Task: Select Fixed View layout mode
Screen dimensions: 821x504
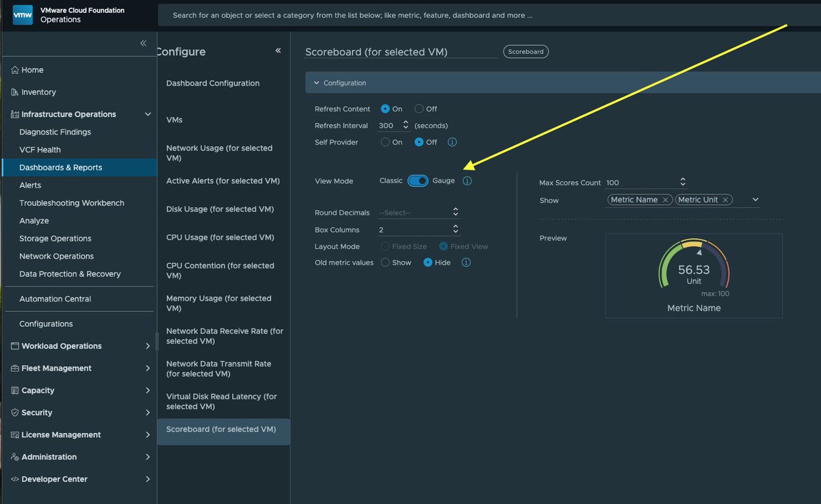Action: click(443, 246)
